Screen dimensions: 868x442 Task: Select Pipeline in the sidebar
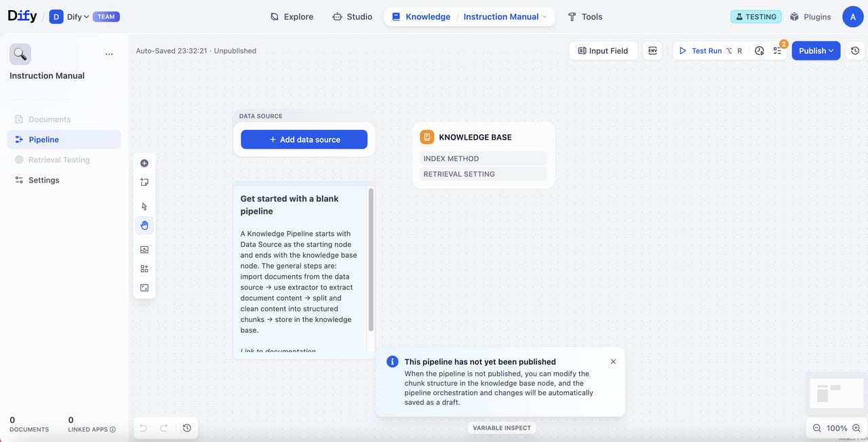64,140
